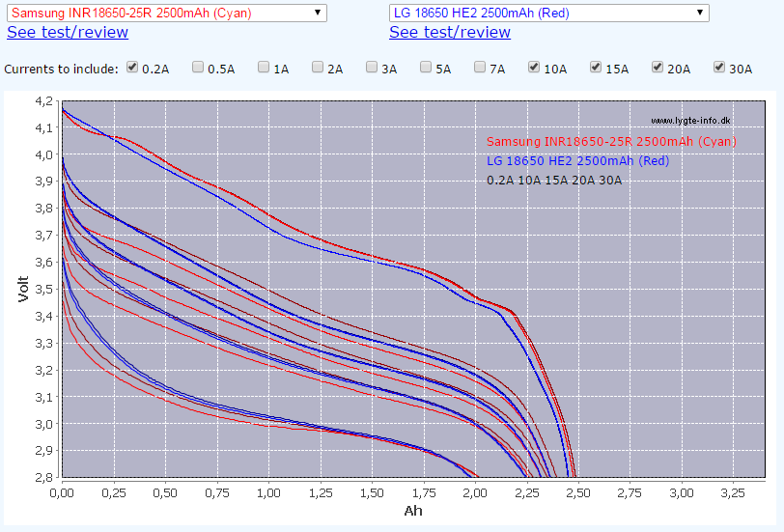The width and height of the screenshot is (784, 532).
Task: Click the 'Volt' axis label
Action: pos(23,289)
